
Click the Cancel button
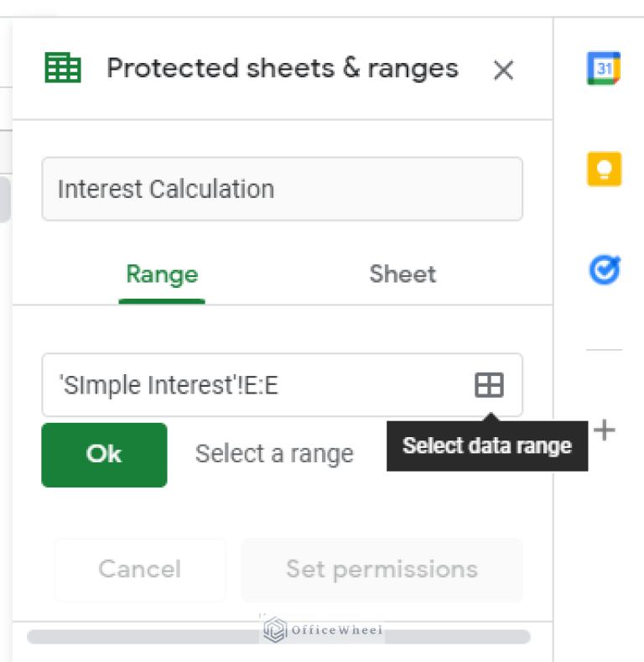[x=140, y=569]
